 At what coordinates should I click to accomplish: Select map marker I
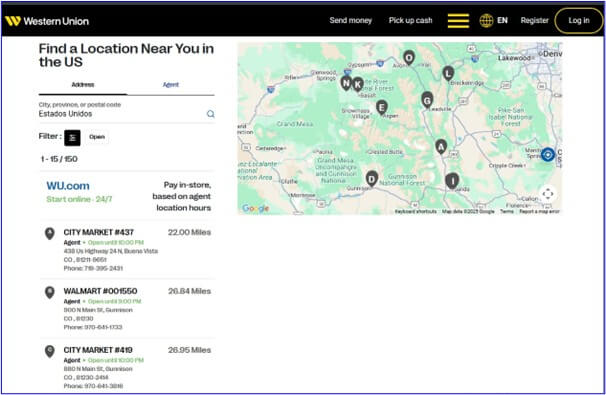tap(452, 181)
